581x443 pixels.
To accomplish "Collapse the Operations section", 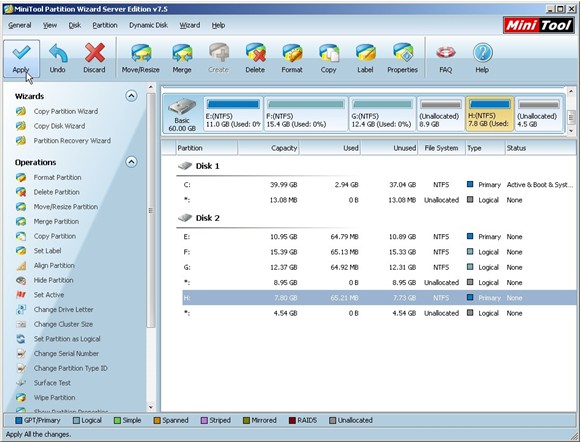I will [x=131, y=162].
